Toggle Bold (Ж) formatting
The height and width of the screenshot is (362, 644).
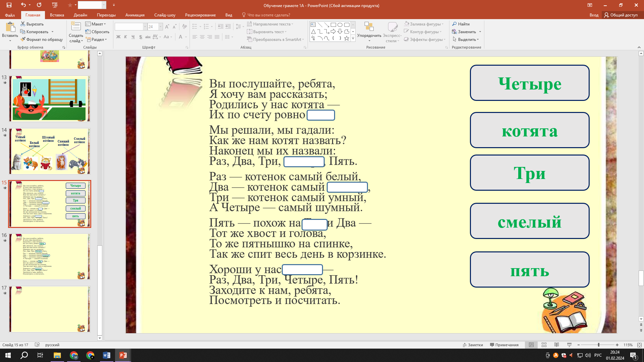point(118,37)
